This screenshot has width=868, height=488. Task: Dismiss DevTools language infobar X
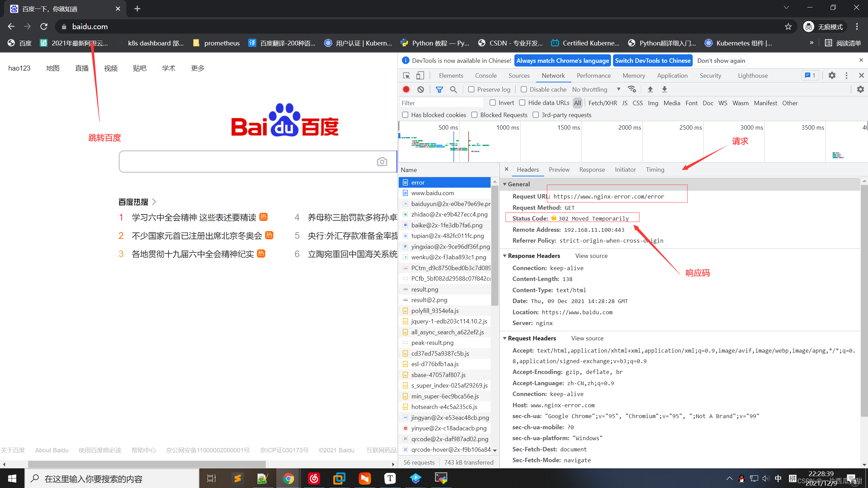(861, 60)
